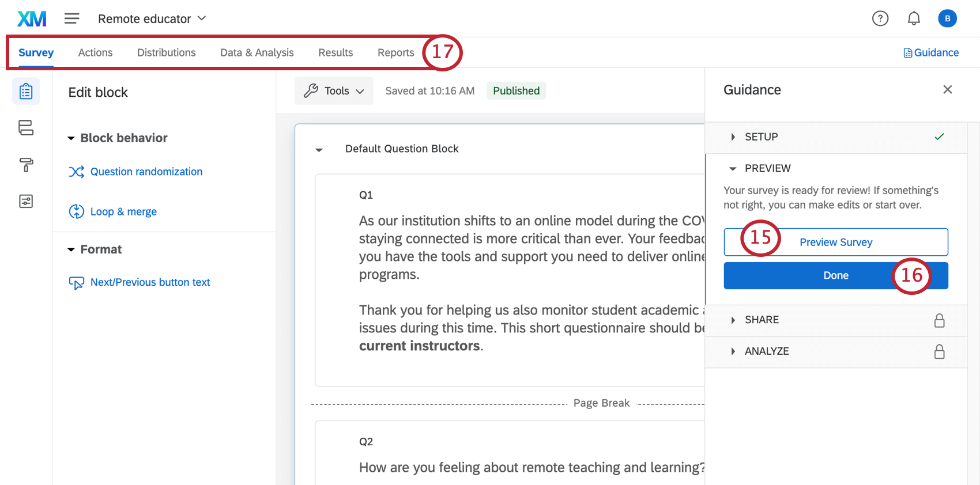The height and width of the screenshot is (485, 980).
Task: Close the Guidance panel
Action: pyautogui.click(x=947, y=90)
